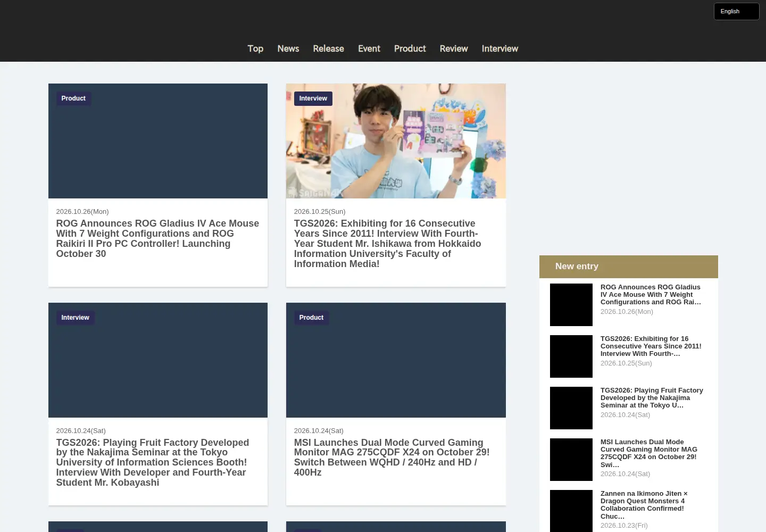Image resolution: width=766 pixels, height=532 pixels.
Task: Select Release in the navigation bar
Action: click(328, 48)
